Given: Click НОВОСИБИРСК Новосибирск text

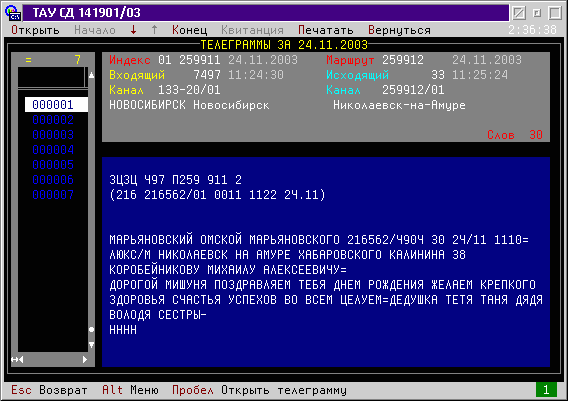Looking at the screenshot, I should tap(189, 105).
